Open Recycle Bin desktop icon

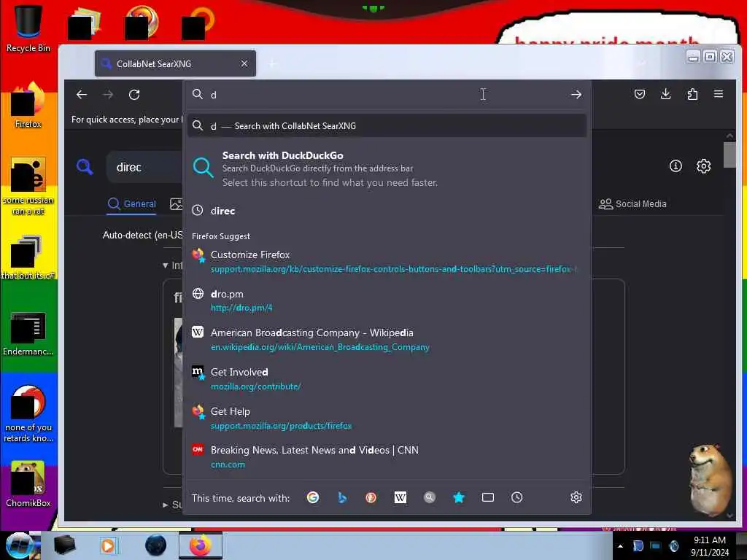(28, 28)
